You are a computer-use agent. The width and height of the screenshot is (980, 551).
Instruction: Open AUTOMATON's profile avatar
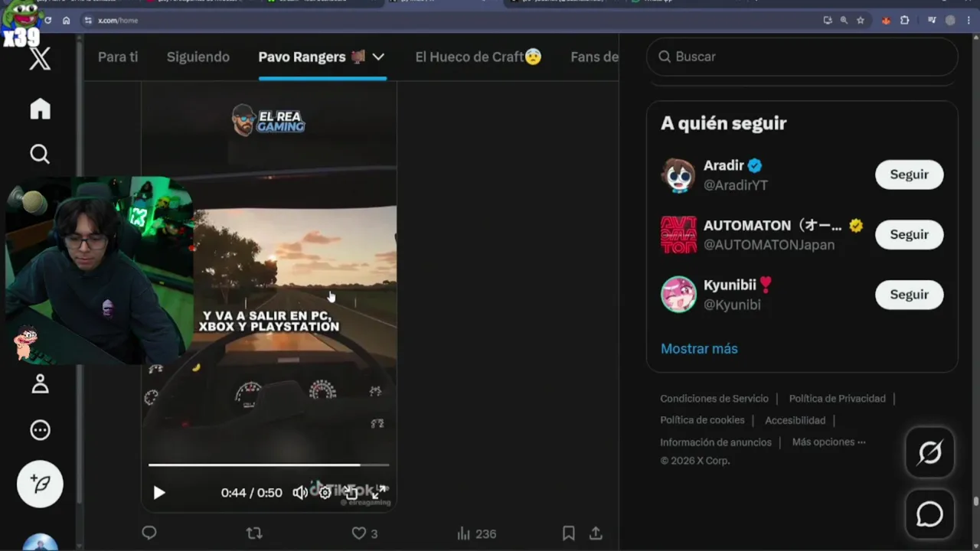tap(678, 235)
